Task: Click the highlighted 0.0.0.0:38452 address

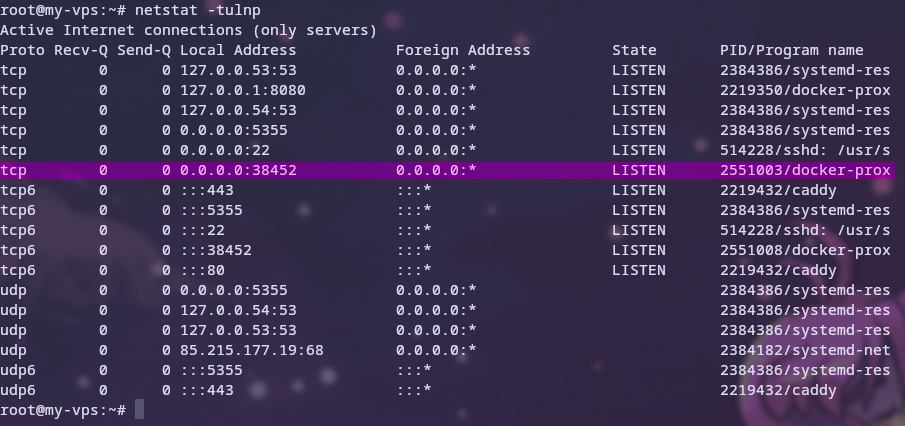Action: click(238, 170)
